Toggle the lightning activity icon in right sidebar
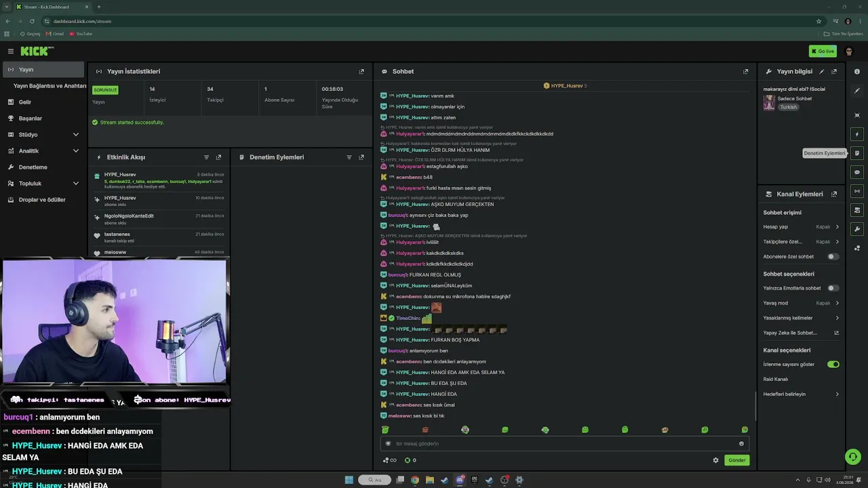Image resolution: width=868 pixels, height=488 pixels. [857, 134]
